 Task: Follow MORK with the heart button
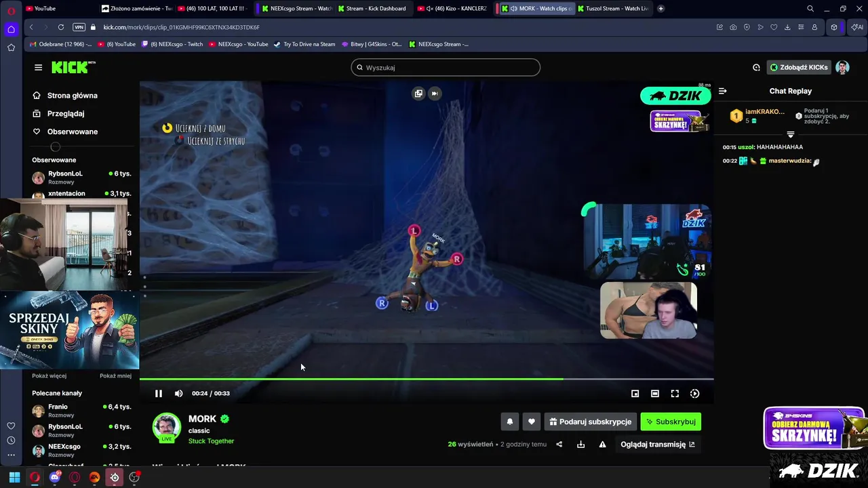531,422
